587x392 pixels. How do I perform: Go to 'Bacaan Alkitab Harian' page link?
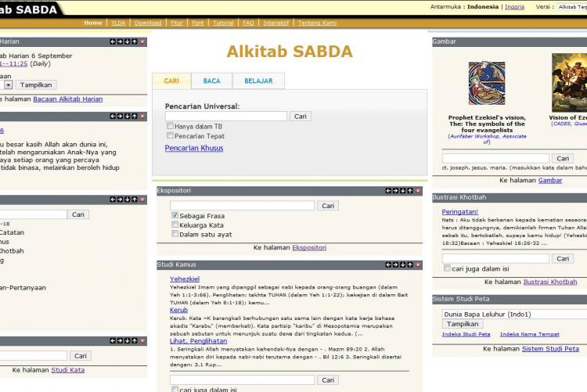coord(68,99)
